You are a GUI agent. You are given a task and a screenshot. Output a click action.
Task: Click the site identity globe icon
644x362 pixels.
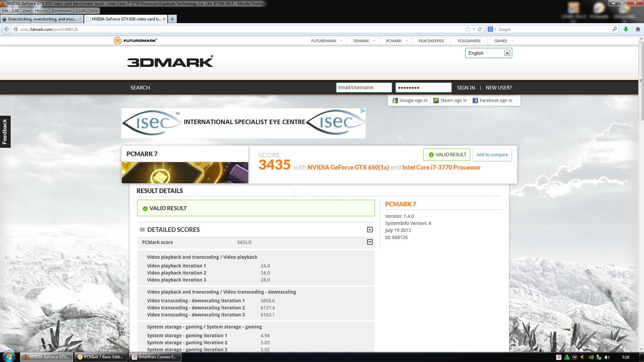click(16, 29)
